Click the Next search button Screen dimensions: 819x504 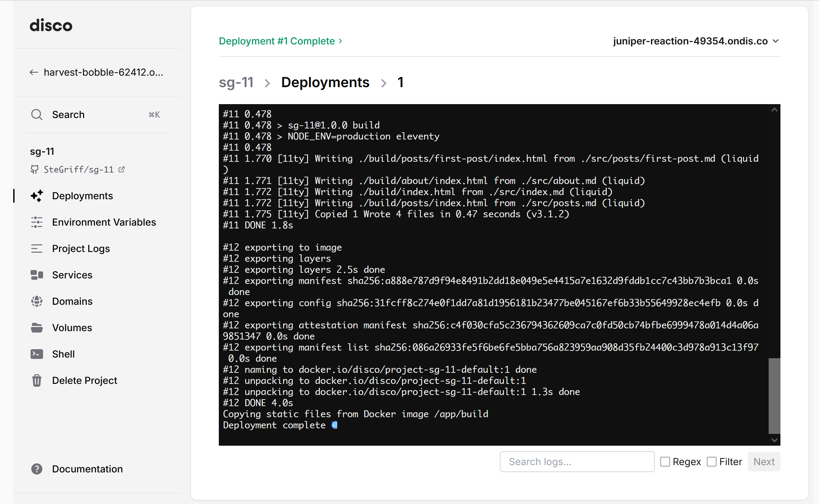tap(764, 462)
